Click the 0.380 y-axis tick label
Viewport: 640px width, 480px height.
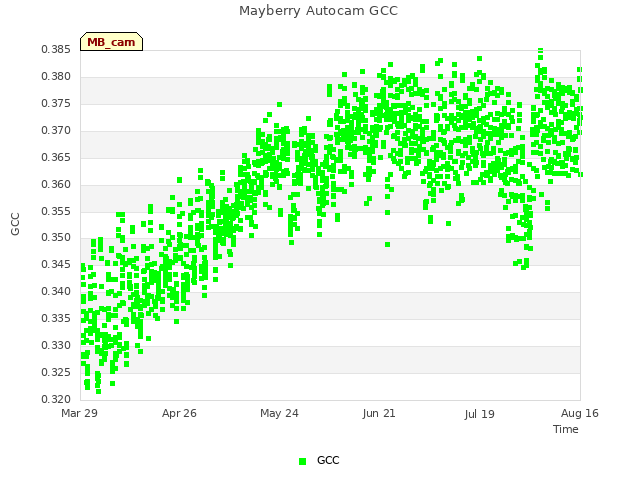(56, 77)
